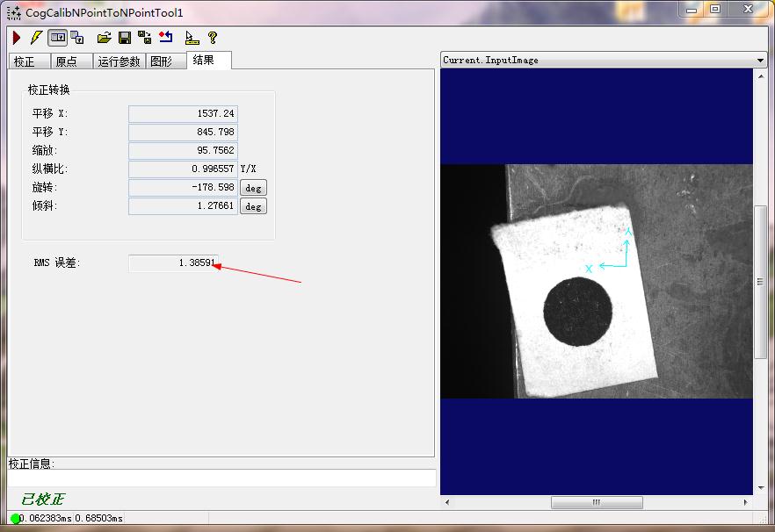Click the red Run tool arrow
The width and height of the screenshot is (775, 532).
[16, 38]
